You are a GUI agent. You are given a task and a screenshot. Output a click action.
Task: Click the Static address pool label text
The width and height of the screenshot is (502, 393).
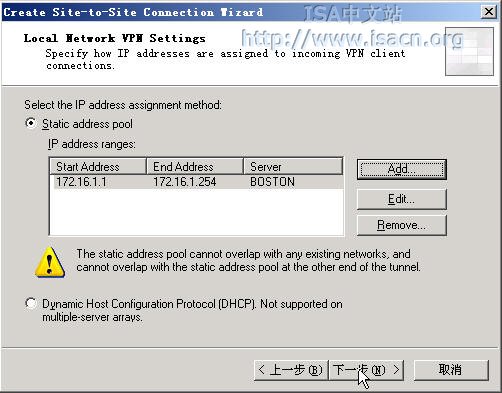(x=87, y=124)
